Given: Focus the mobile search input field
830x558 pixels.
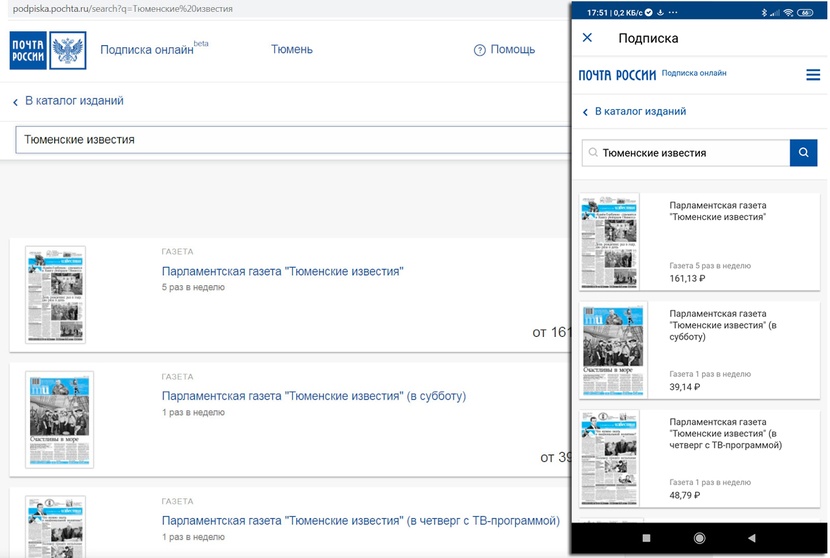Looking at the screenshot, I should tap(686, 153).
